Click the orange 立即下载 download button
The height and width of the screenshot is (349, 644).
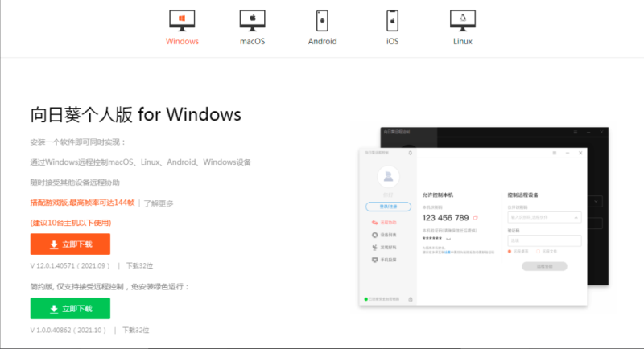coord(70,244)
